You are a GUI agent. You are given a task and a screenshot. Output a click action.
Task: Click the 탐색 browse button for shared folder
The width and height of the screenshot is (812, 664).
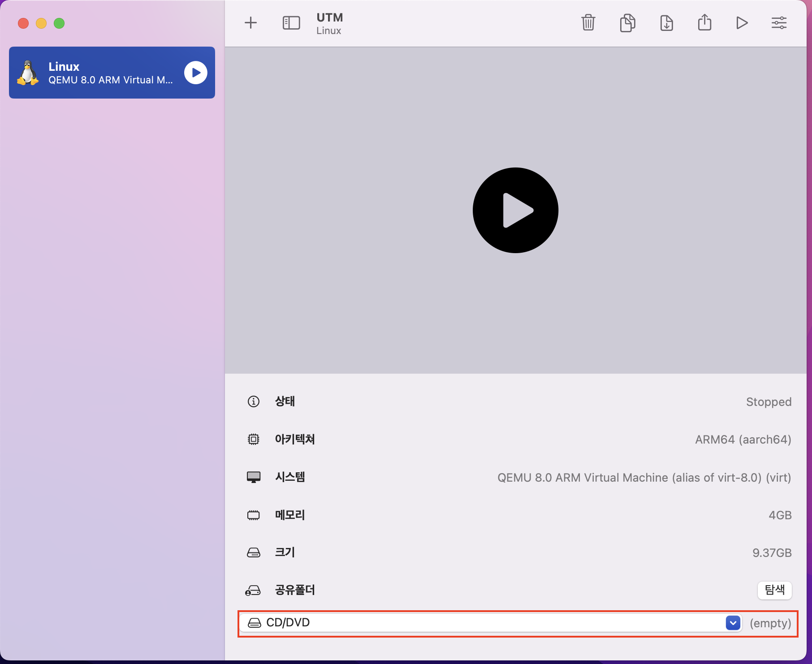[x=775, y=590]
